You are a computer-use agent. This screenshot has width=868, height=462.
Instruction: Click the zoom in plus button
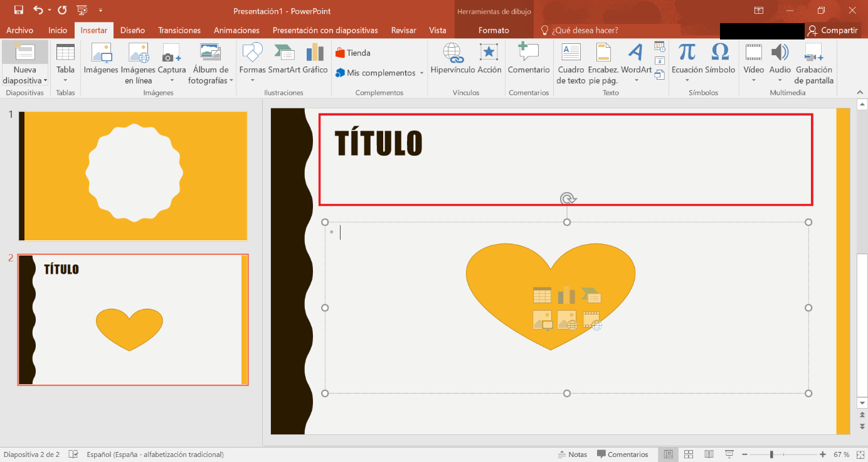click(x=823, y=454)
